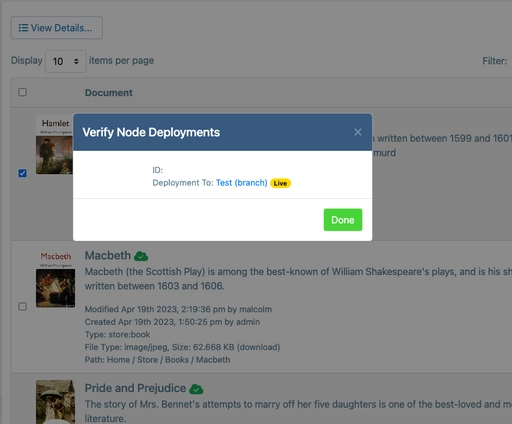Open the Macbeth document title link
Viewport: 512px width, 424px height.
click(108, 255)
